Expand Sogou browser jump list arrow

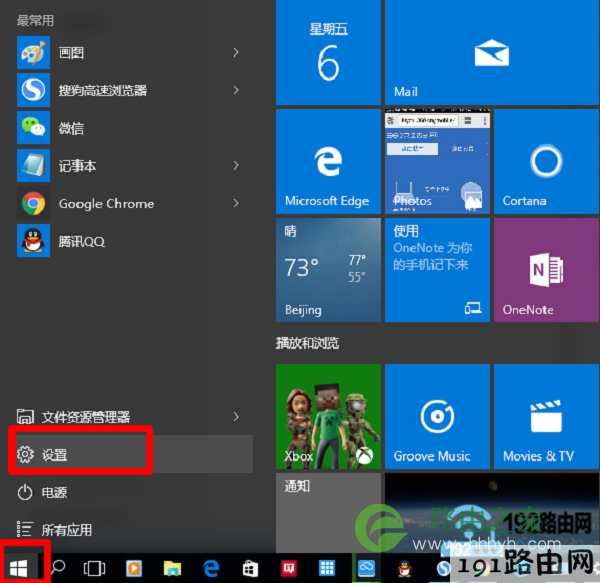pos(236,90)
